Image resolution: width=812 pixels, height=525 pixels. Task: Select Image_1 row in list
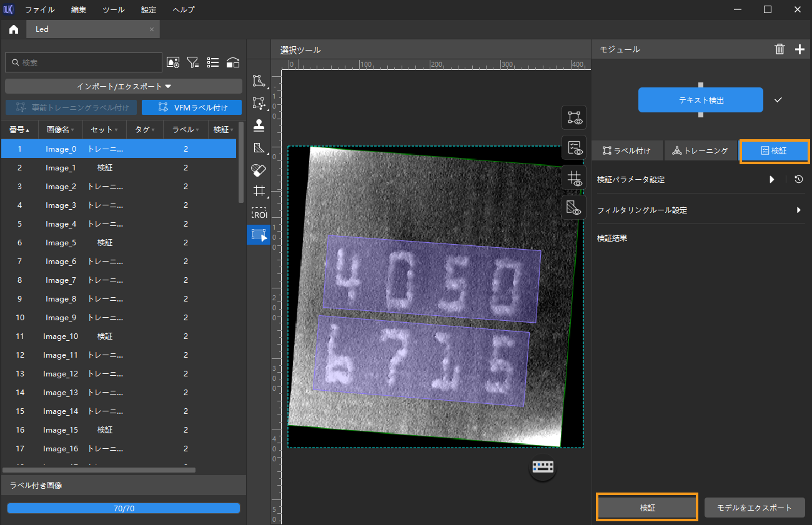(x=119, y=168)
